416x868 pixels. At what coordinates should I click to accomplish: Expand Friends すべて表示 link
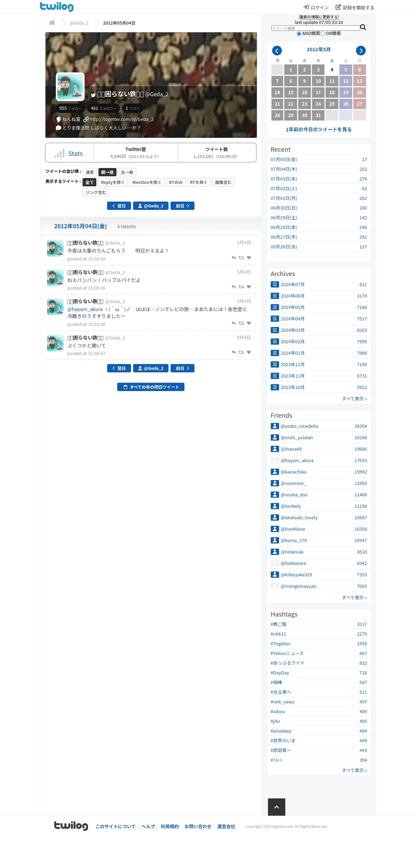[x=354, y=597]
